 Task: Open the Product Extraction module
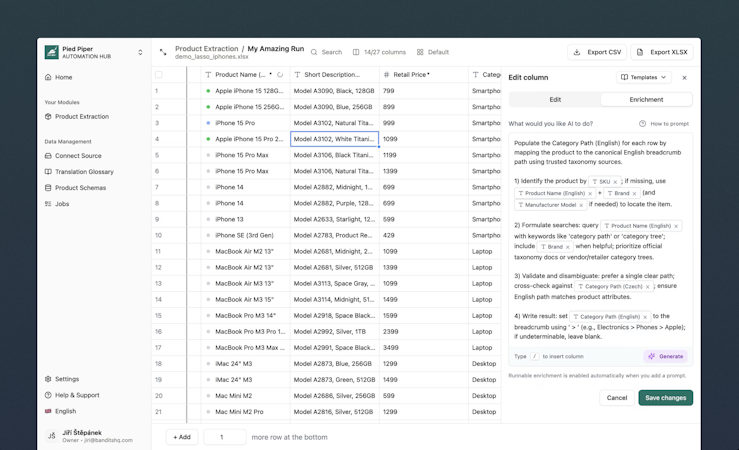pyautogui.click(x=77, y=116)
